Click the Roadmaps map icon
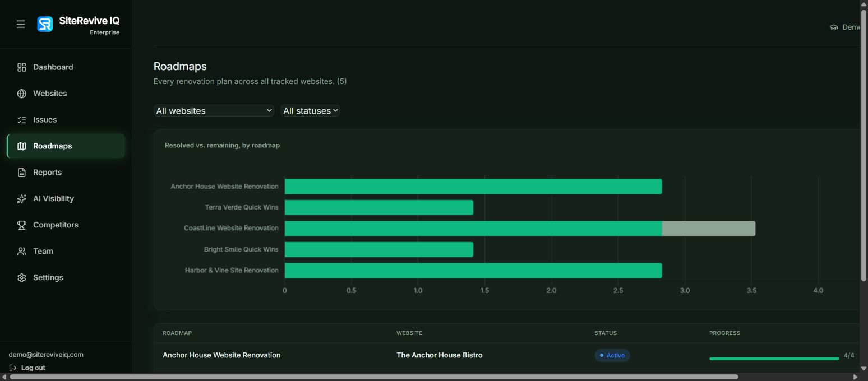The image size is (868, 381). (x=22, y=146)
